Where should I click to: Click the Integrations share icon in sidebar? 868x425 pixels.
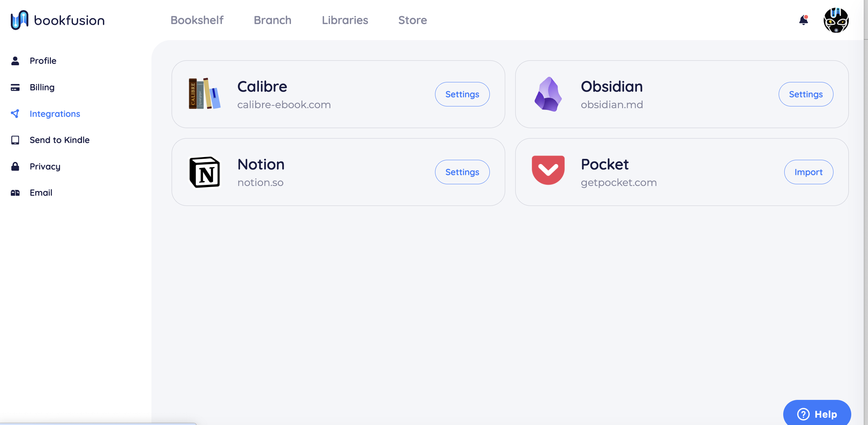(15, 114)
